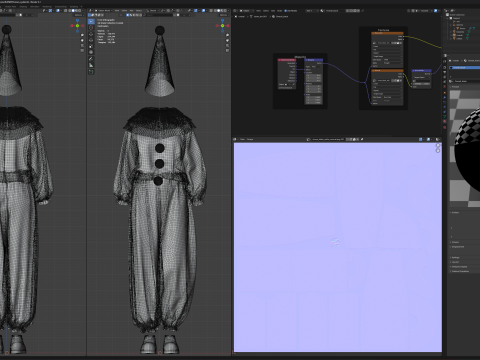This screenshot has width=480, height=360.
Task: Toggle the Use Nodes checkbox in the shader editor
Action: point(286,11)
